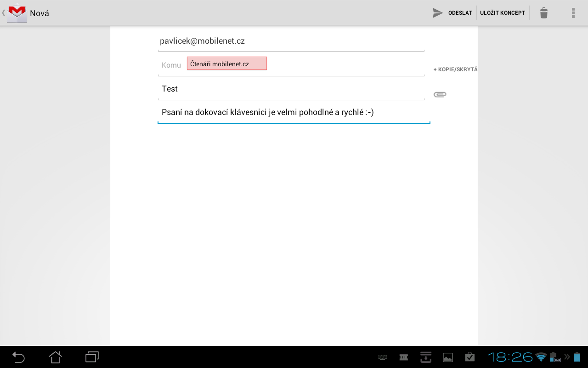Click ULOŽIT KONCEPT to save the draft
Image resolution: width=588 pixels, height=368 pixels.
503,12
